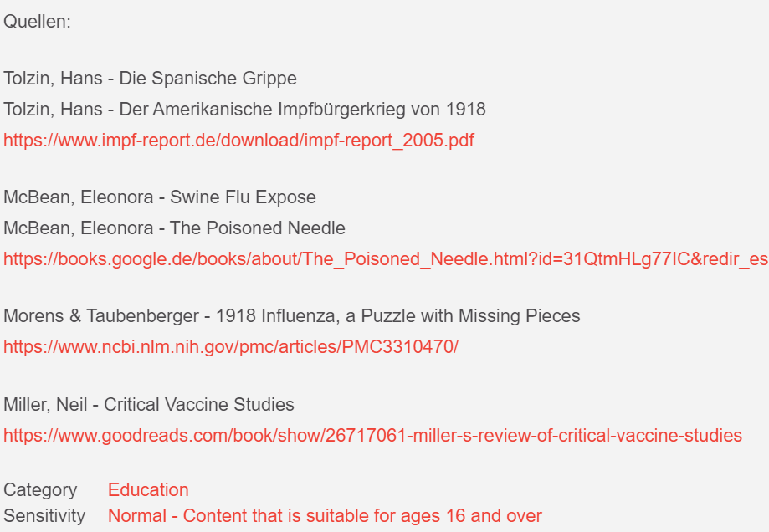Click the "Sensitivity" field label
Viewport: 769px width, 532px height.
point(44,516)
